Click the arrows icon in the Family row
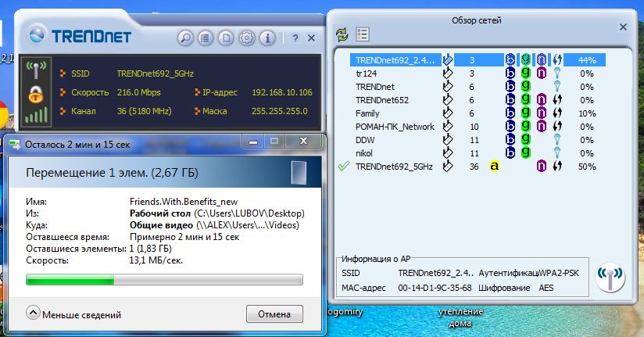Viewport: 644px width, 337px height. 557,113
